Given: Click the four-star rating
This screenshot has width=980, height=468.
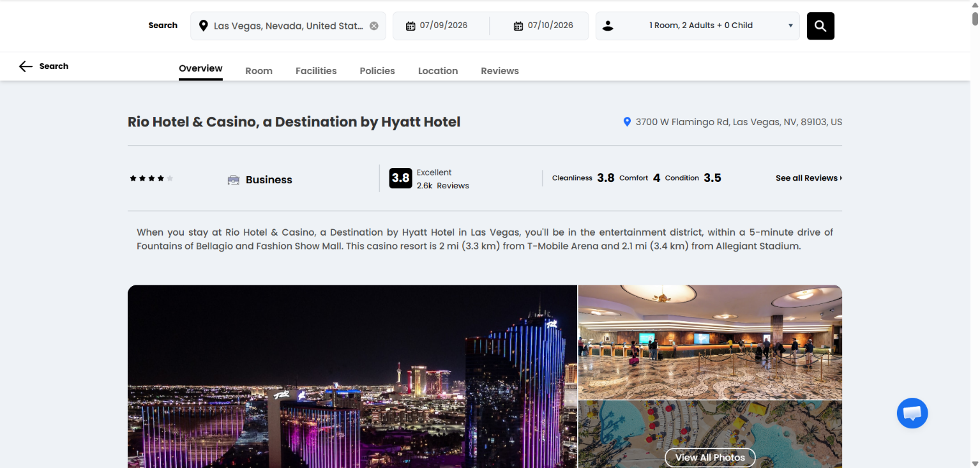Looking at the screenshot, I should [151, 178].
